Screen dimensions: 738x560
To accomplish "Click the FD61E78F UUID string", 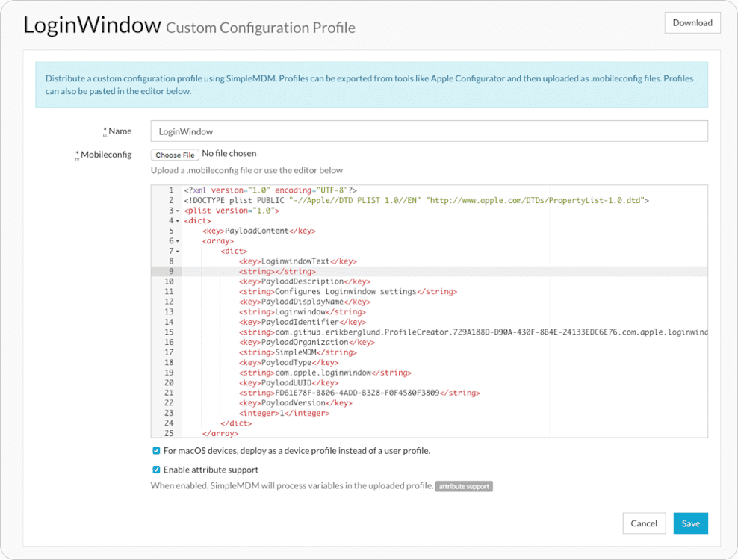I will point(359,393).
